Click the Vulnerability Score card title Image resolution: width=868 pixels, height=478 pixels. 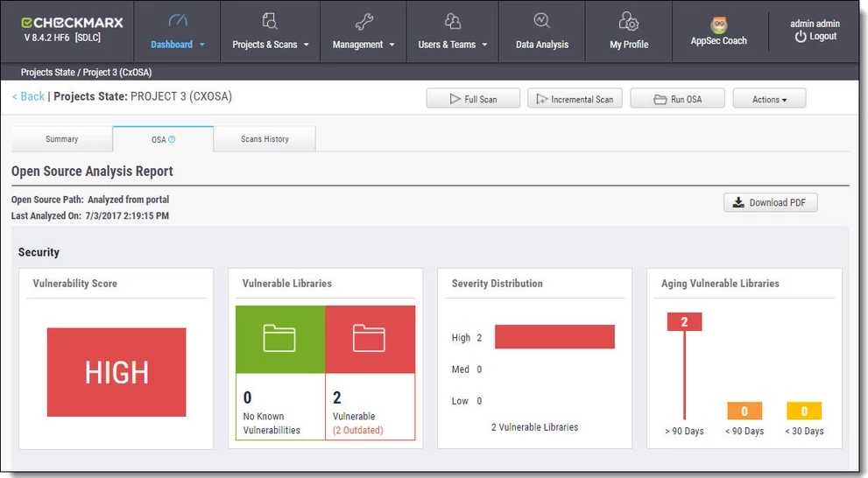[74, 284]
